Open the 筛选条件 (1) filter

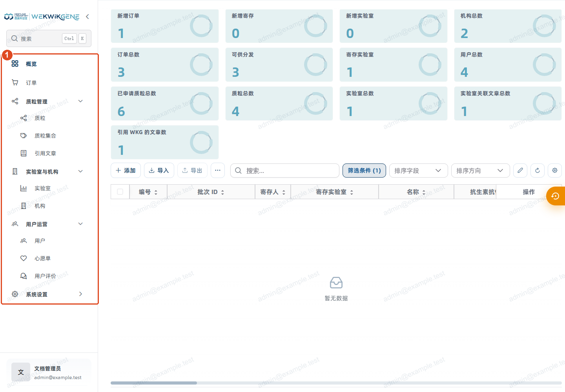click(364, 171)
